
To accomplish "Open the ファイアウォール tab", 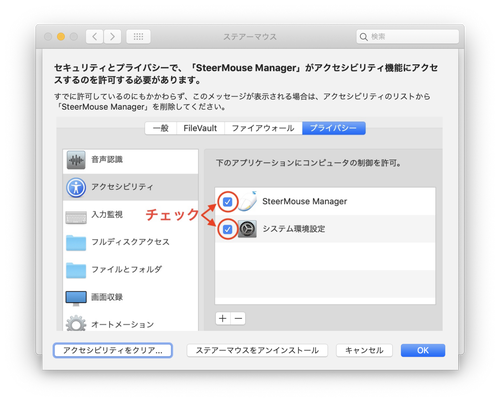I will [x=263, y=128].
